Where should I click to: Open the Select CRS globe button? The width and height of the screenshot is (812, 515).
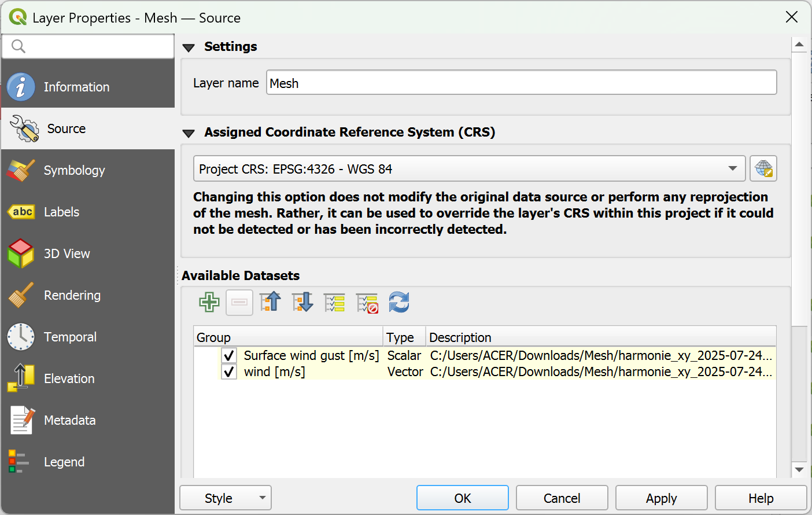pyautogui.click(x=763, y=169)
